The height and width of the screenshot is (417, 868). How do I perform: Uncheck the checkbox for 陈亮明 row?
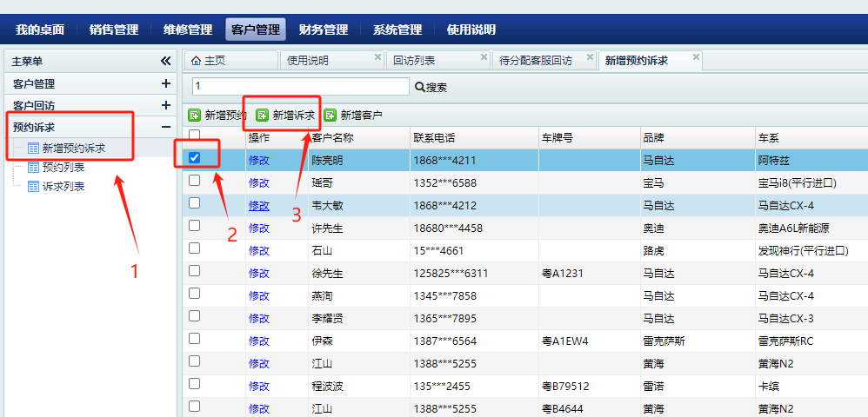click(195, 158)
